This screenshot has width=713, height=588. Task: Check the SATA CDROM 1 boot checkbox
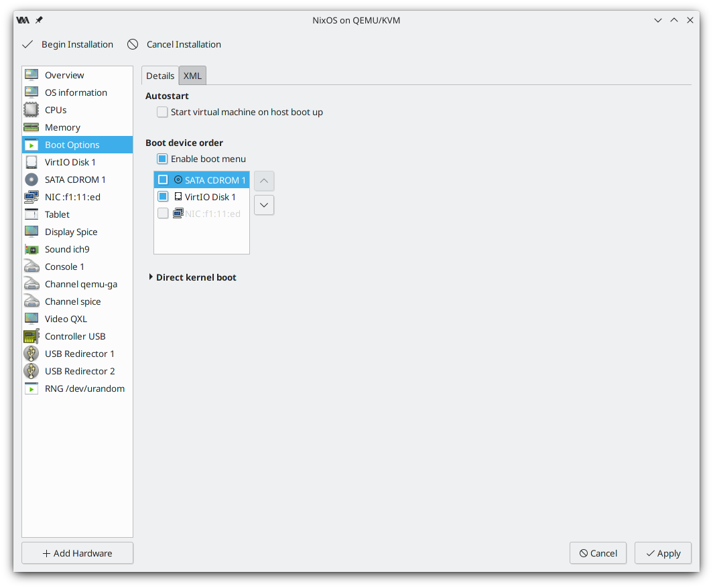click(163, 180)
